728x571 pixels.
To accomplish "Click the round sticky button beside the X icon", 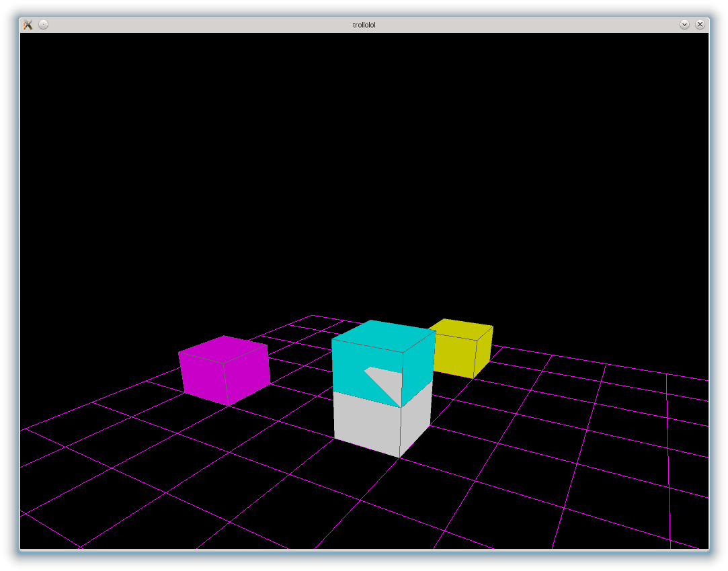I will pos(43,25).
